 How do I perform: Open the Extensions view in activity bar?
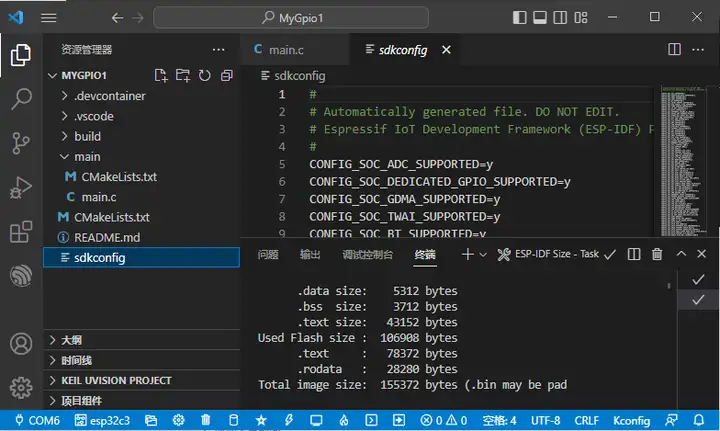coord(20,232)
